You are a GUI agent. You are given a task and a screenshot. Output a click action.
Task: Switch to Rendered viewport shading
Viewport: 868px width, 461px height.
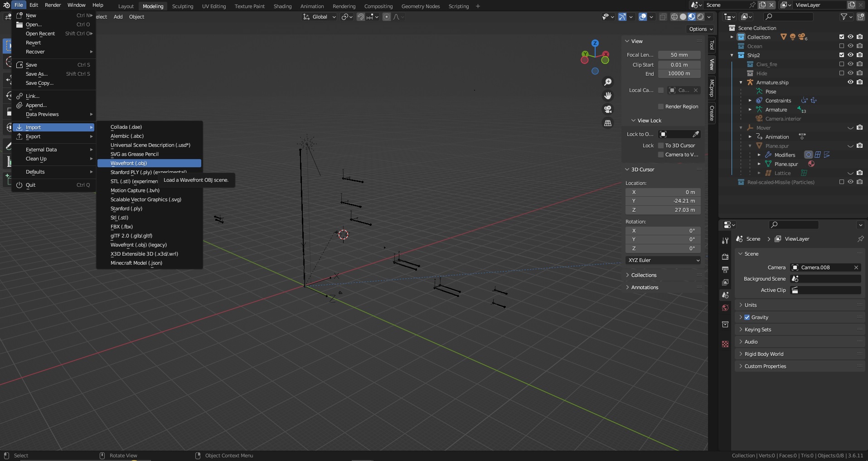[700, 17]
